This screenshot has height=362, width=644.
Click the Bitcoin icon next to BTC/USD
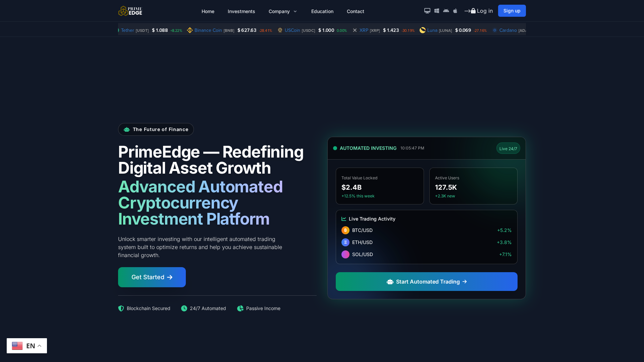[x=345, y=230]
